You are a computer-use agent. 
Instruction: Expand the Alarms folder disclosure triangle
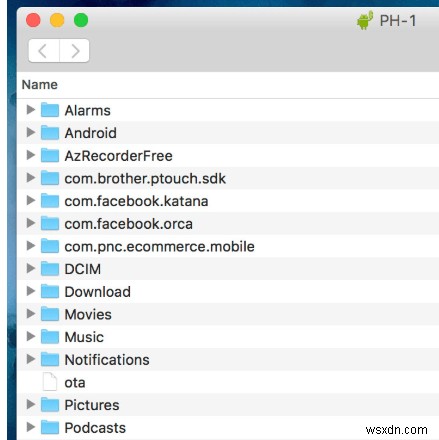[x=31, y=110]
